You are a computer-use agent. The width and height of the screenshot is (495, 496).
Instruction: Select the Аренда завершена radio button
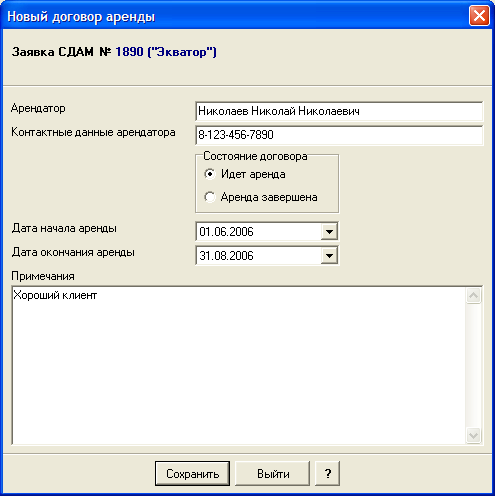[210, 197]
